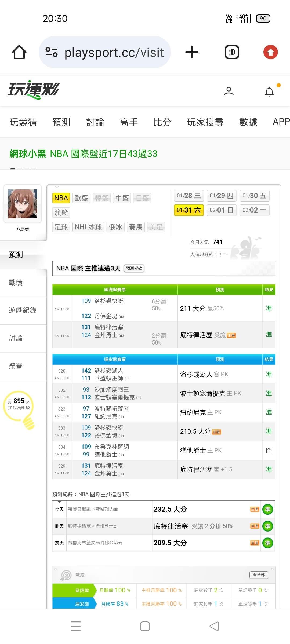Open the 預測 top nav menu
The width and height of the screenshot is (290, 644).
[61, 122]
